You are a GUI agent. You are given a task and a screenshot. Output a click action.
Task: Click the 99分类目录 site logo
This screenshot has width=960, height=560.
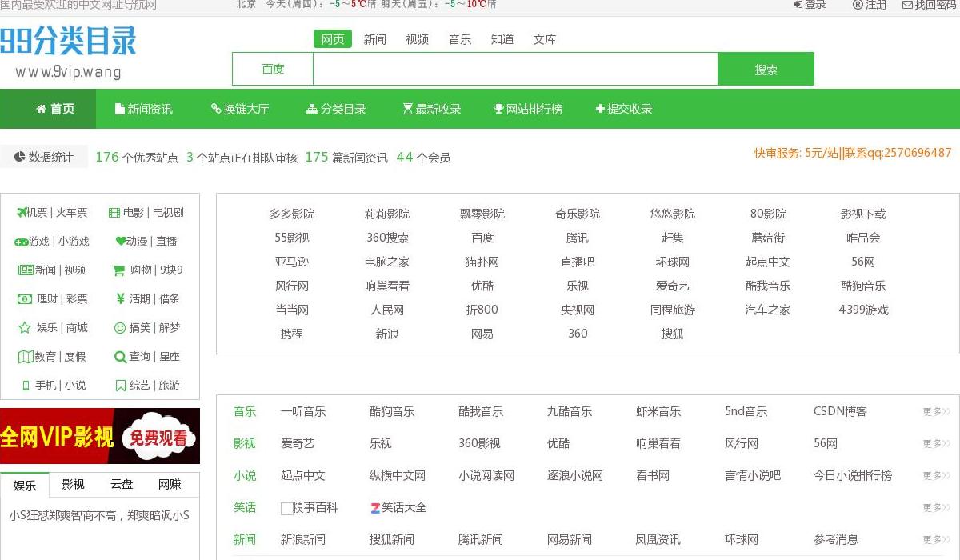click(68, 42)
